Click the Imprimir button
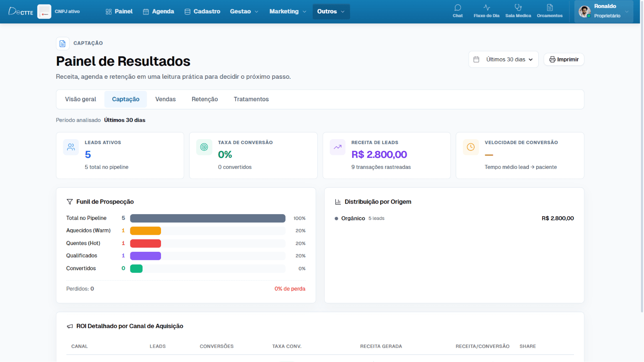Screen dimensions: 644x362 coord(564,59)
